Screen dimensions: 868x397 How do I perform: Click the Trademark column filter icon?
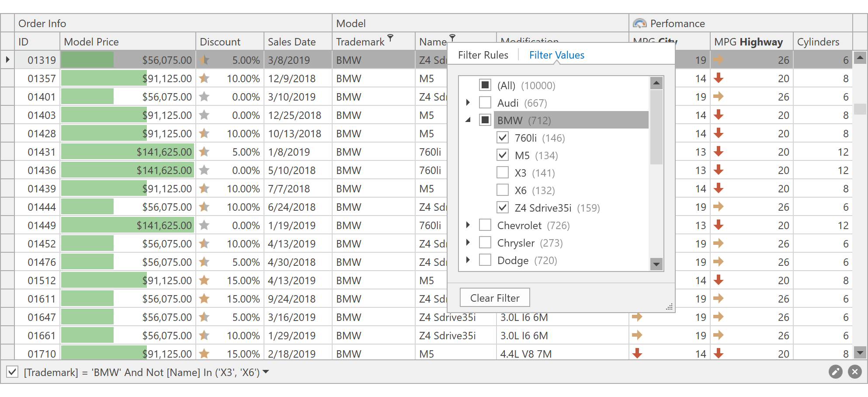click(x=390, y=38)
